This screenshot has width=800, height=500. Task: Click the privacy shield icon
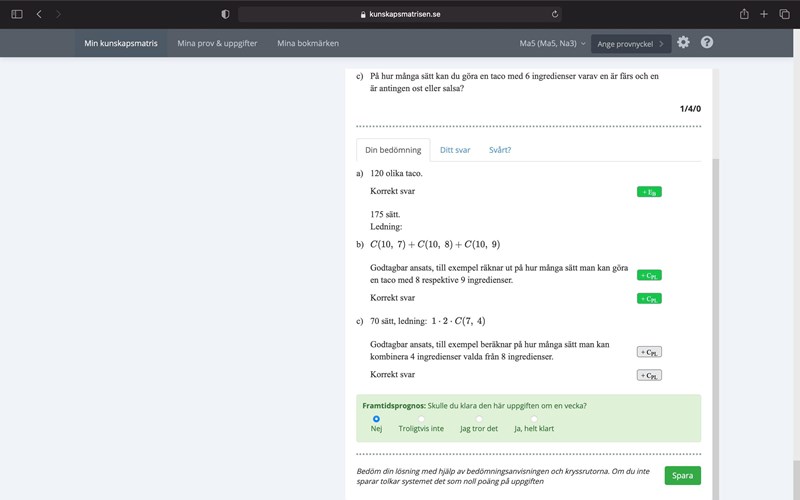click(225, 14)
